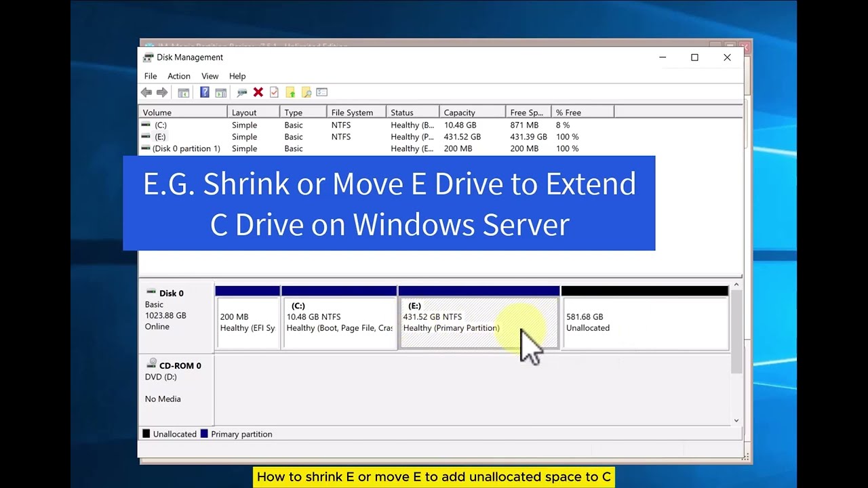Click the yellow folder with green arrow icon
Image resolution: width=868 pixels, height=488 pixels.
click(290, 92)
